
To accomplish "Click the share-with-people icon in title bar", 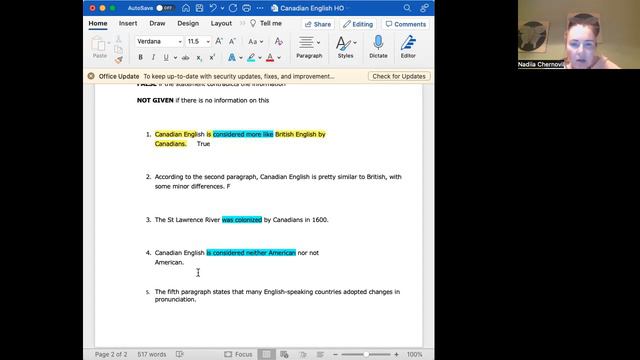I will 424,8.
